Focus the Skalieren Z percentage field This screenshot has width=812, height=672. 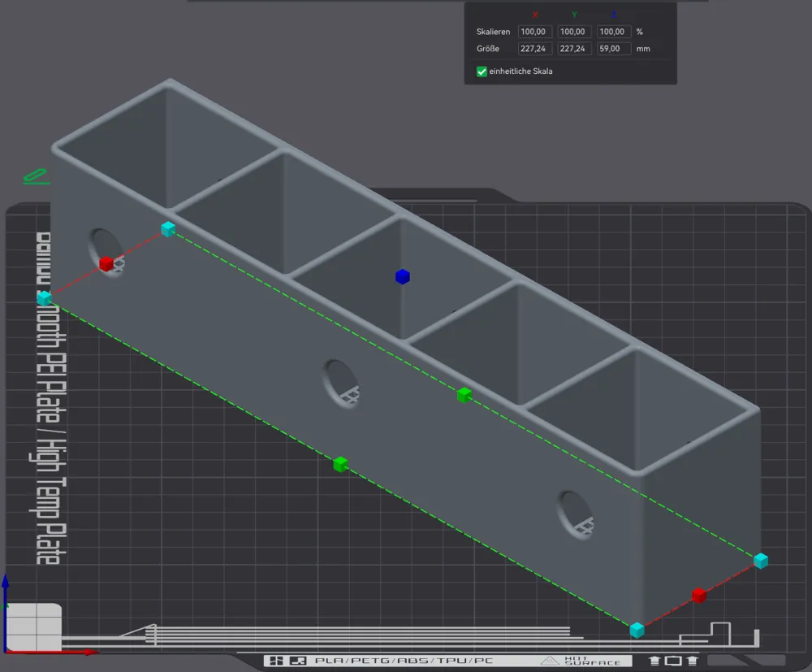(x=613, y=32)
